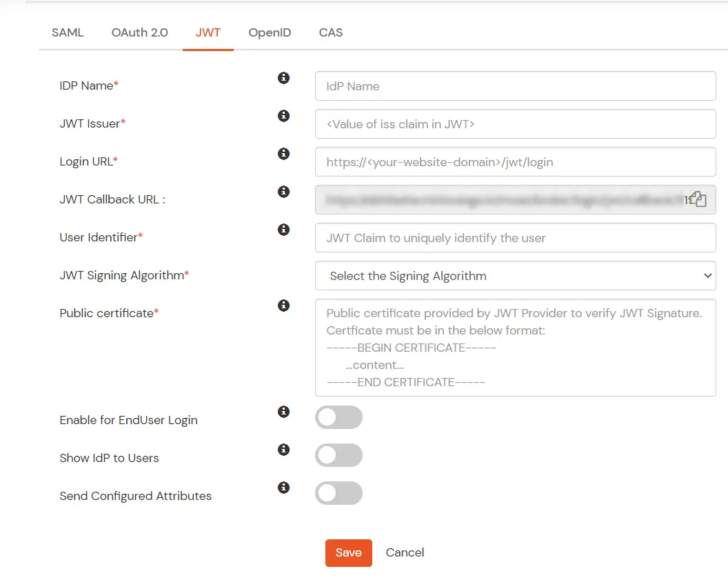Open the OpenID configuration tab
Screen dimensions: 728x580
point(270,32)
